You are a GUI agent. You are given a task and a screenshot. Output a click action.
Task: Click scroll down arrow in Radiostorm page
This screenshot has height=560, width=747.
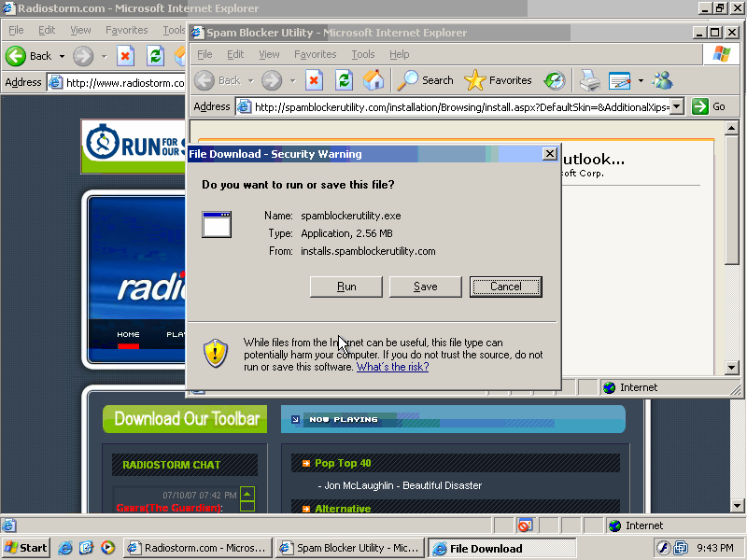(x=738, y=506)
